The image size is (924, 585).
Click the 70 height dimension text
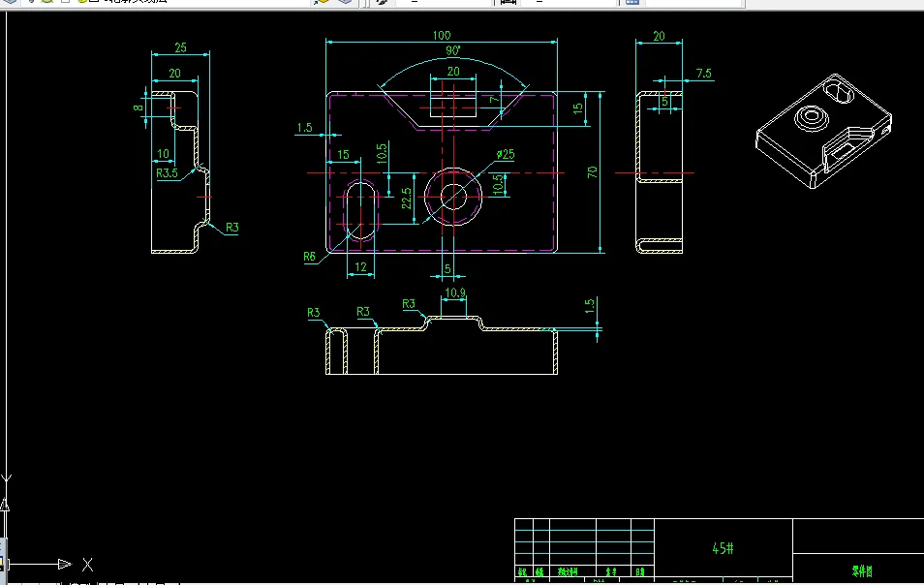coord(592,172)
